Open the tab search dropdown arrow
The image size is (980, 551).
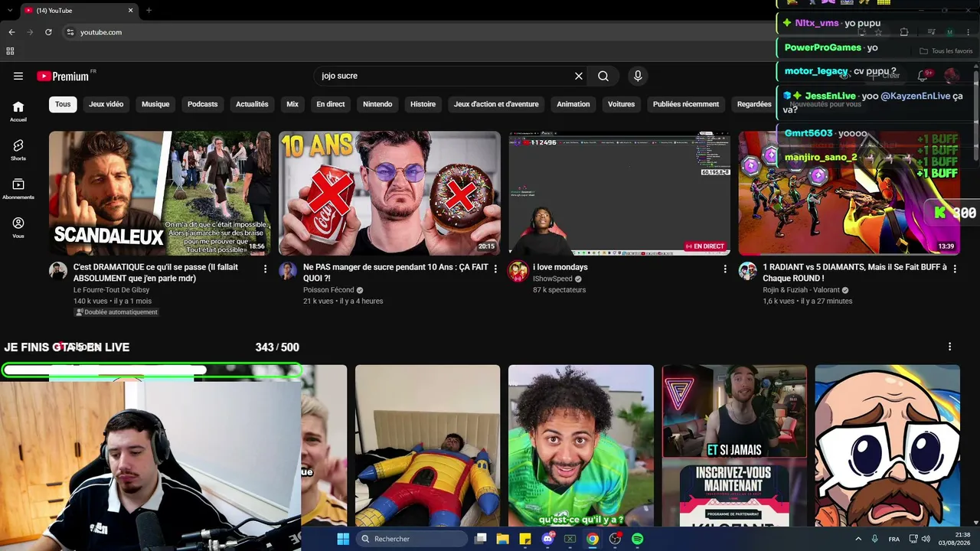point(11,11)
